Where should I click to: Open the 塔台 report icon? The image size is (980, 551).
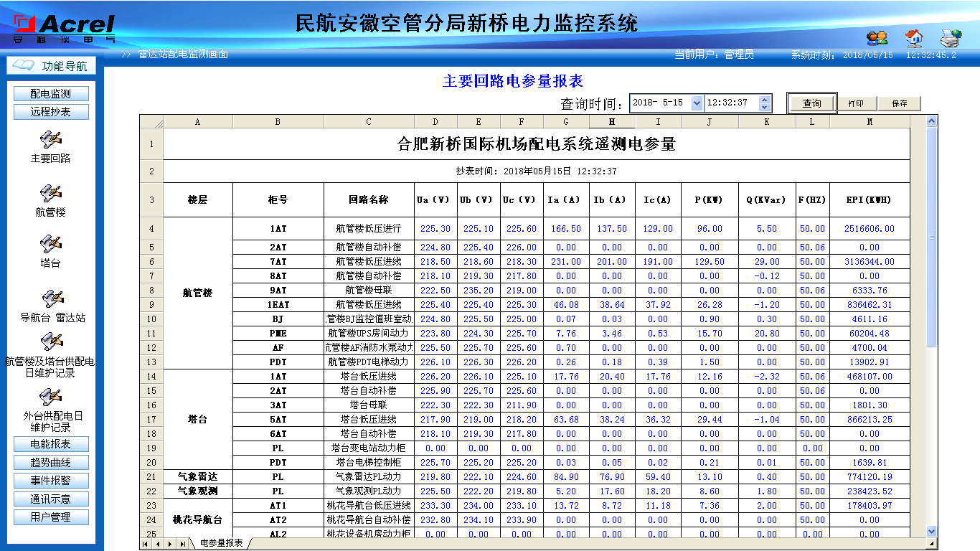(50, 244)
